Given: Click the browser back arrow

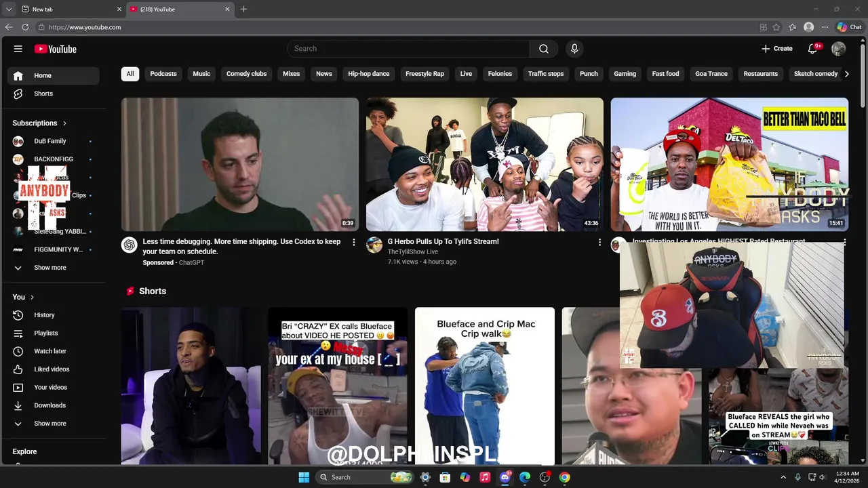Looking at the screenshot, I should pos(9,27).
